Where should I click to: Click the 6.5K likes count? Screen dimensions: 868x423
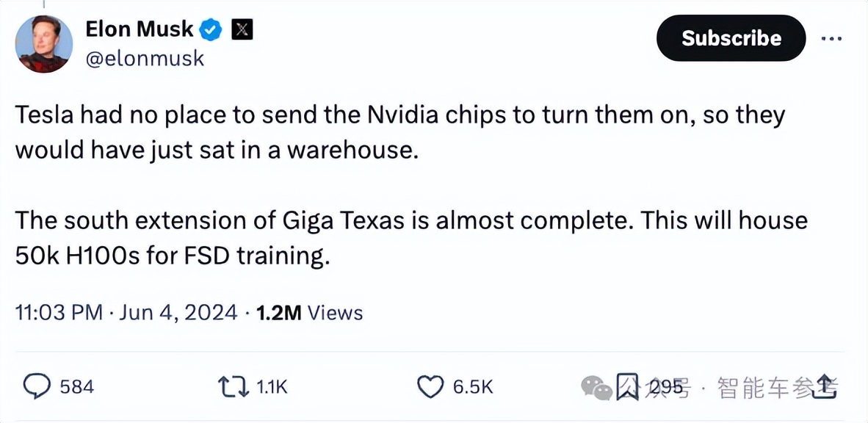point(472,386)
